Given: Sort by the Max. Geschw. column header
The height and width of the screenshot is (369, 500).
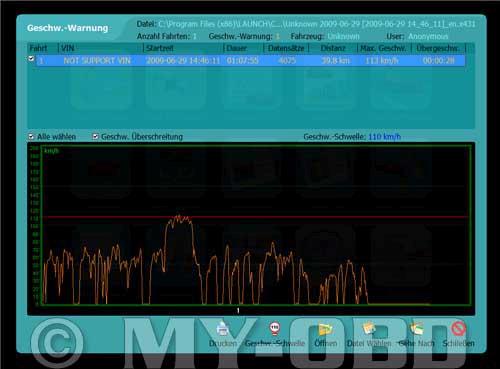Looking at the screenshot, I should [384, 48].
